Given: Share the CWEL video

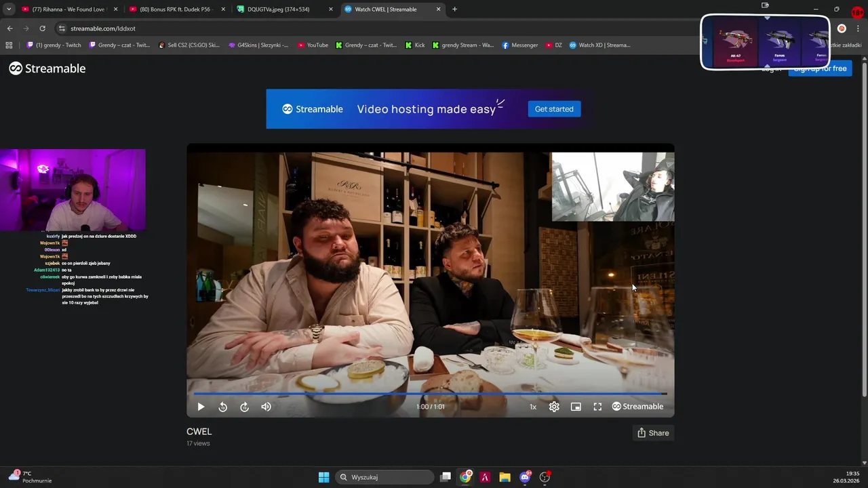Looking at the screenshot, I should [x=653, y=433].
